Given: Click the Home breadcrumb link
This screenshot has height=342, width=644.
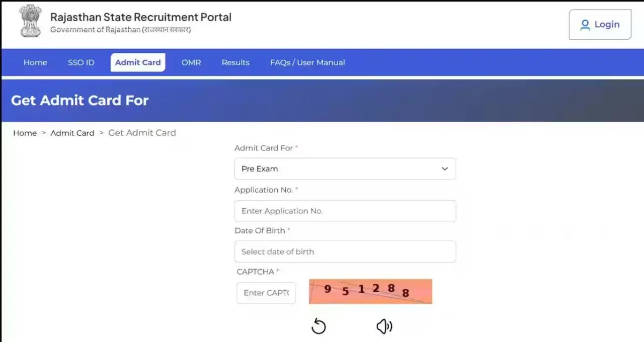Looking at the screenshot, I should click(x=25, y=133).
